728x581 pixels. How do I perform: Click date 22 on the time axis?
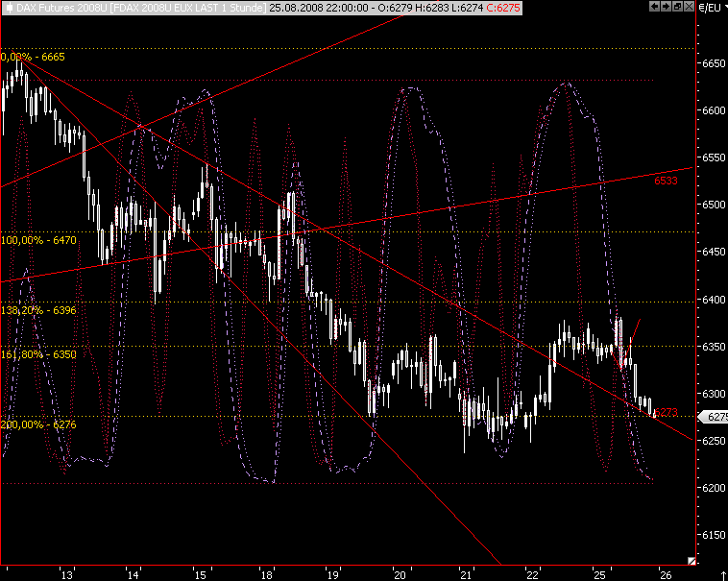click(532, 575)
